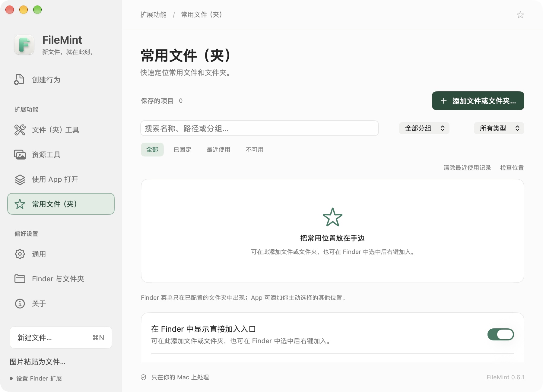Open 文件（夹）工具 sidebar item text

click(x=56, y=130)
